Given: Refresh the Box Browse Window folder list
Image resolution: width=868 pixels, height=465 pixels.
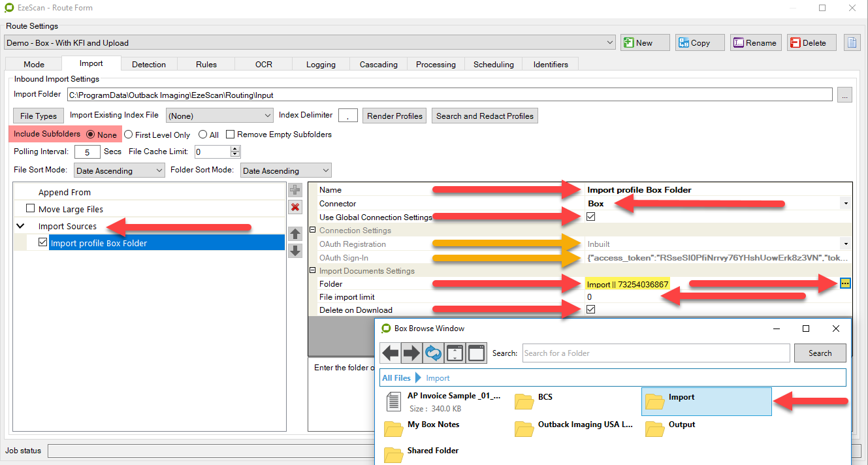Looking at the screenshot, I should 433,353.
